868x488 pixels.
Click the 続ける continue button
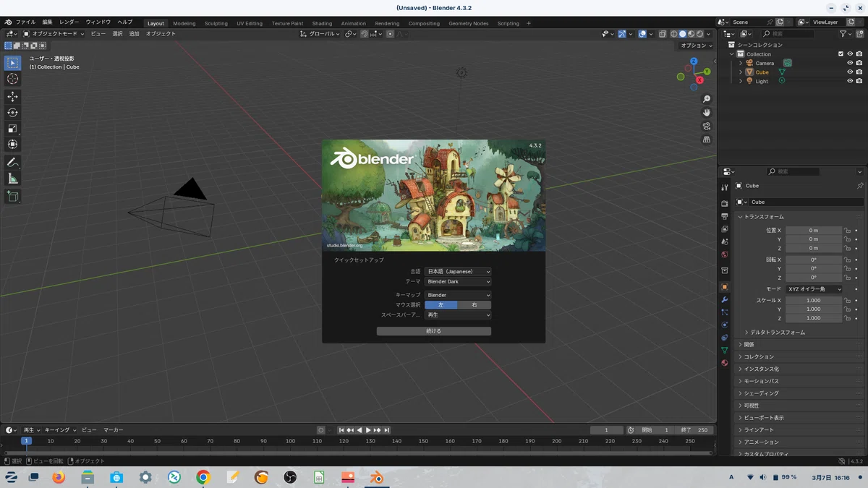[x=434, y=331]
